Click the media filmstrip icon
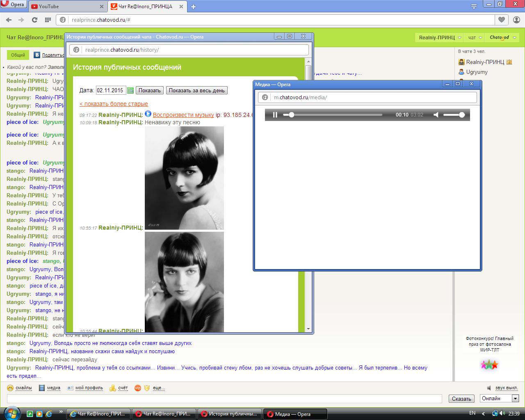Image resolution: width=525 pixels, height=420 pixels. (x=42, y=388)
